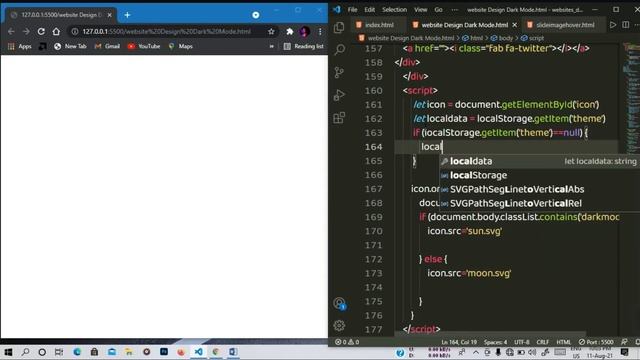Open the Edit menu

(x=369, y=10)
